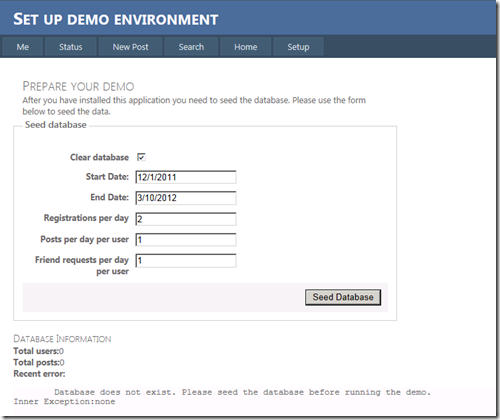Click the Clear database label
Screen dimensions: 500x420
coord(99,157)
